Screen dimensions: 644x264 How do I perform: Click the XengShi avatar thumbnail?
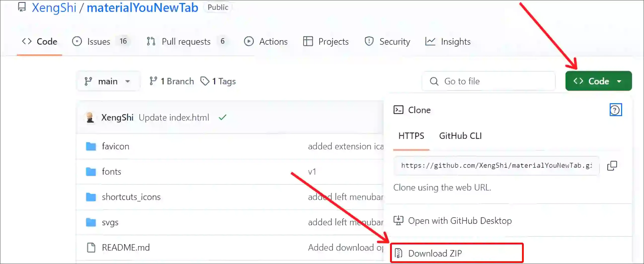[90, 117]
